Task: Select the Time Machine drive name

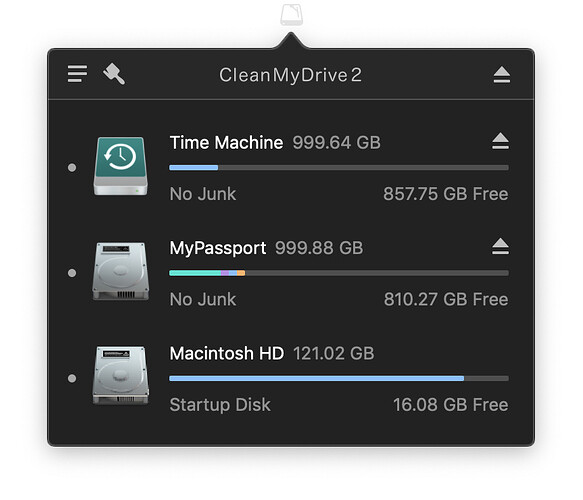Action: 226,142
